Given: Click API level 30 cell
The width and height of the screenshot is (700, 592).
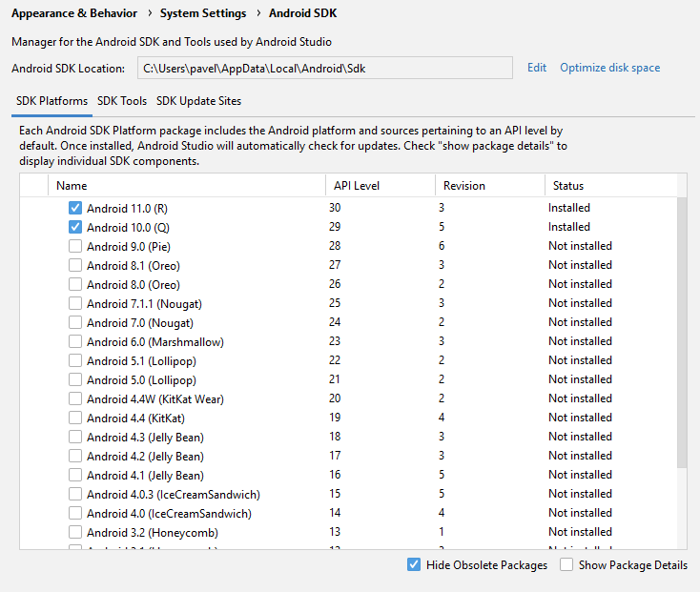Looking at the screenshot, I should 335,208.
